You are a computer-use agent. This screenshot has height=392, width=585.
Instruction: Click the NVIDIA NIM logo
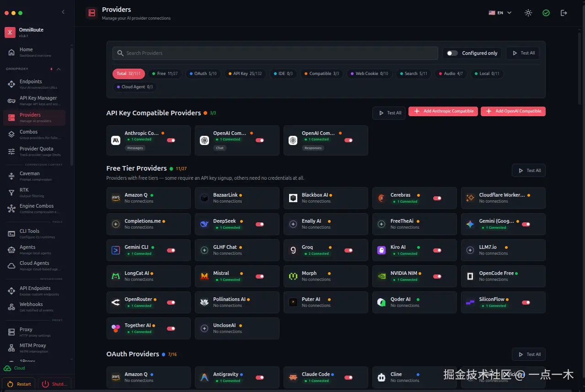(381, 276)
